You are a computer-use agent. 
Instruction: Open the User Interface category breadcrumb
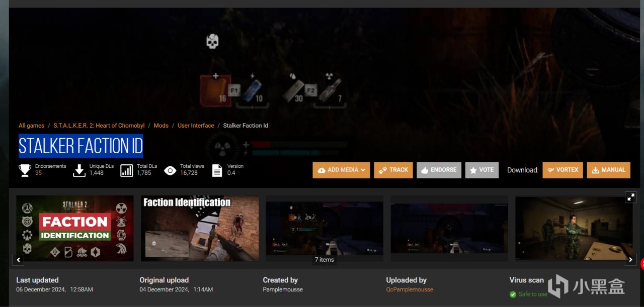click(196, 126)
